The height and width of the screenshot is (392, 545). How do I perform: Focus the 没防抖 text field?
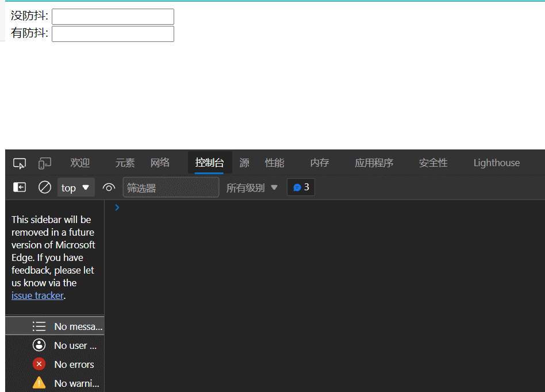[x=113, y=17]
